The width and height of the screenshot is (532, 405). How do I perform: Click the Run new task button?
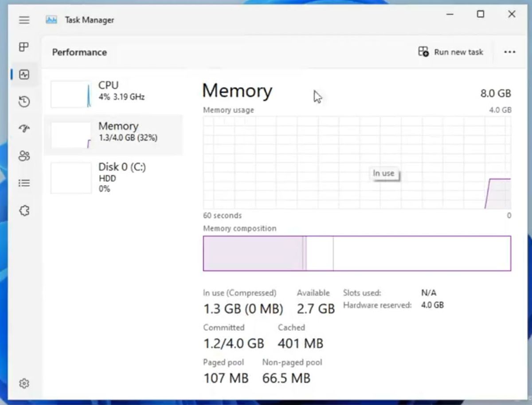point(450,52)
